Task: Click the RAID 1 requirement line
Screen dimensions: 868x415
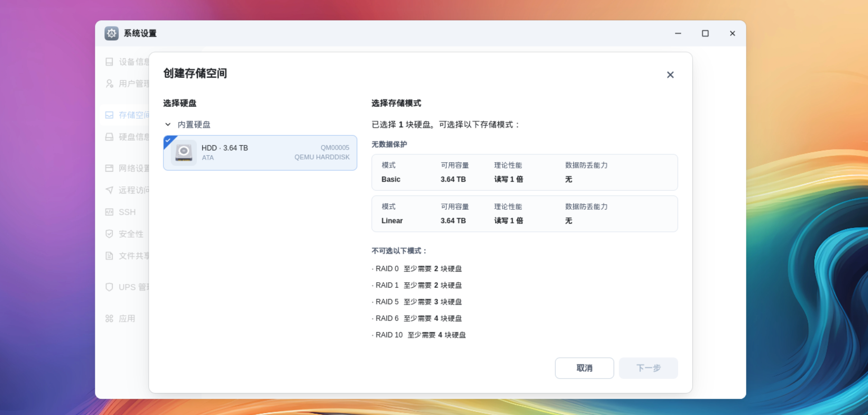Action: pyautogui.click(x=417, y=285)
